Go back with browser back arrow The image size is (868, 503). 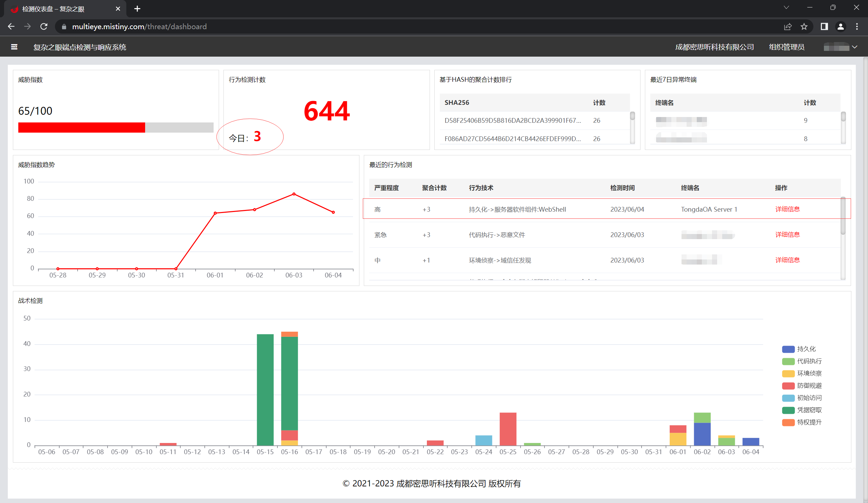point(11,26)
